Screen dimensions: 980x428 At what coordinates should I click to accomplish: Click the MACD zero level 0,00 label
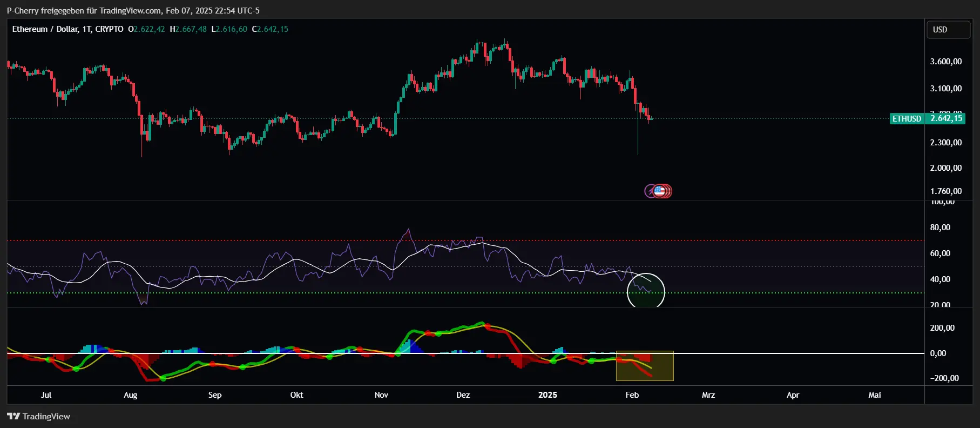(x=938, y=353)
